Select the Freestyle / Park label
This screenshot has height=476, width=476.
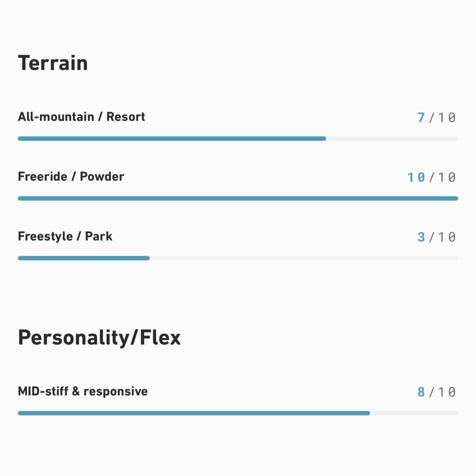[x=65, y=236]
